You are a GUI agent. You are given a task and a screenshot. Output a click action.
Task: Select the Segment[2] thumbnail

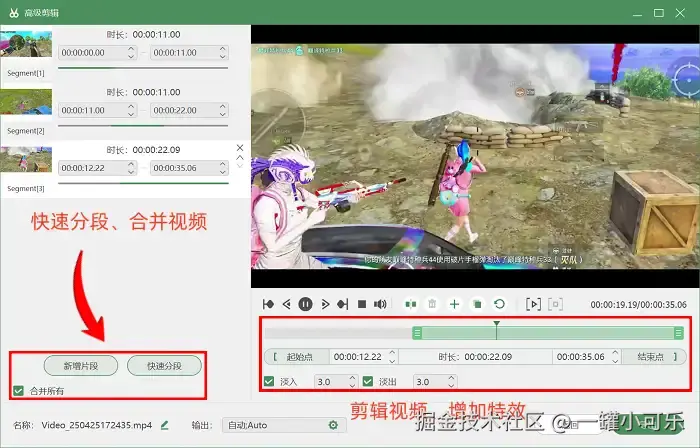pos(26,102)
